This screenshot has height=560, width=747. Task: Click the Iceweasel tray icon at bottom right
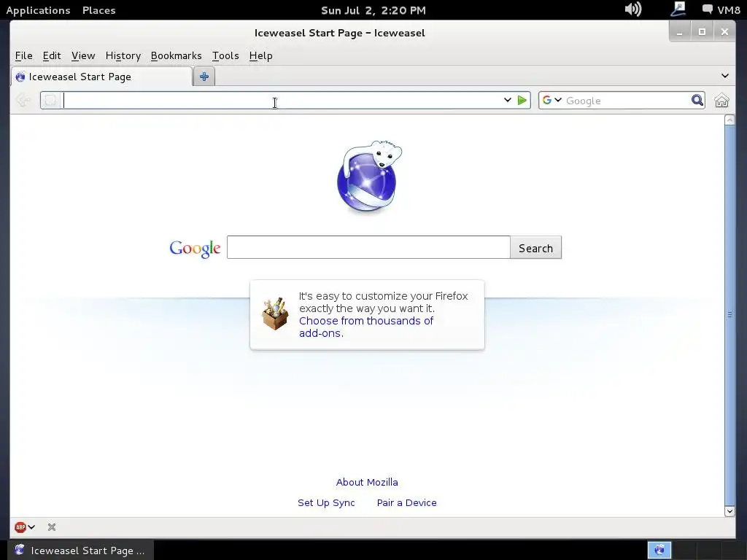coord(659,550)
